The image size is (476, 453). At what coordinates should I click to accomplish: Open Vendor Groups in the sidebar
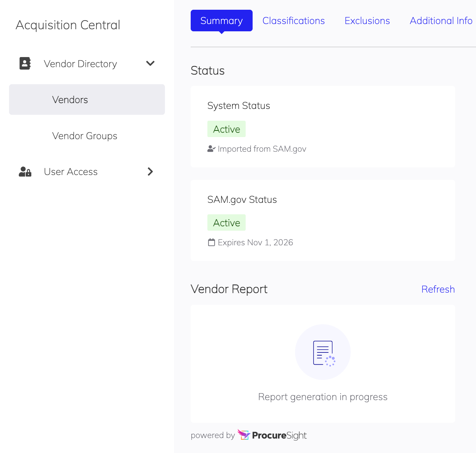[x=85, y=136]
